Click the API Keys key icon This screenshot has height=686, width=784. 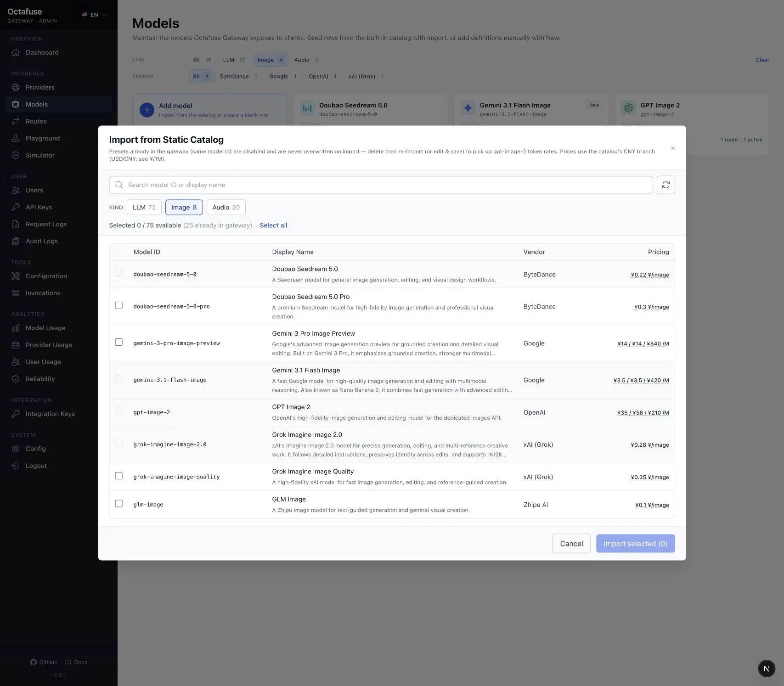(16, 207)
